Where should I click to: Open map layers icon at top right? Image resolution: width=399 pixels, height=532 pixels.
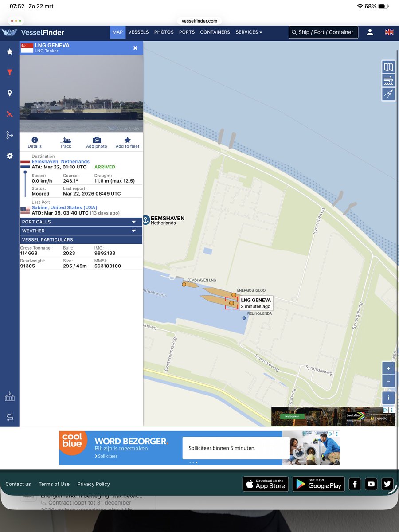[x=388, y=67]
